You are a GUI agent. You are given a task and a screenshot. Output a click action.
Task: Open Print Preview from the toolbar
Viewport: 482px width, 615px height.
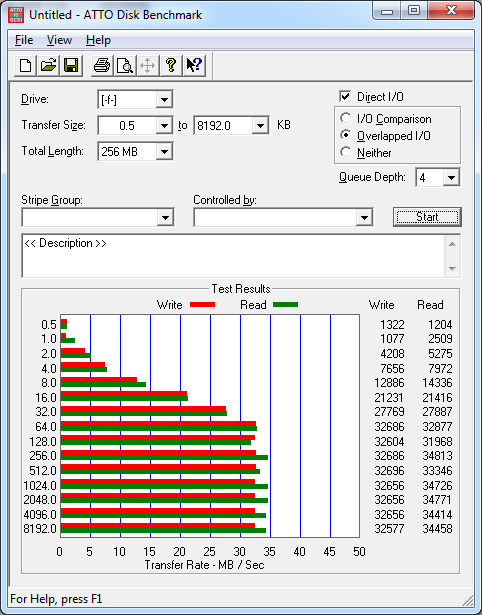click(124, 65)
